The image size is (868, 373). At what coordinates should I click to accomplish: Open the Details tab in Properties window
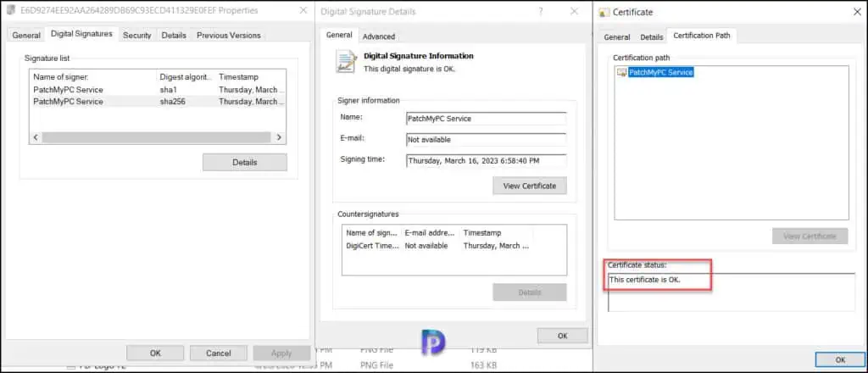pos(174,35)
